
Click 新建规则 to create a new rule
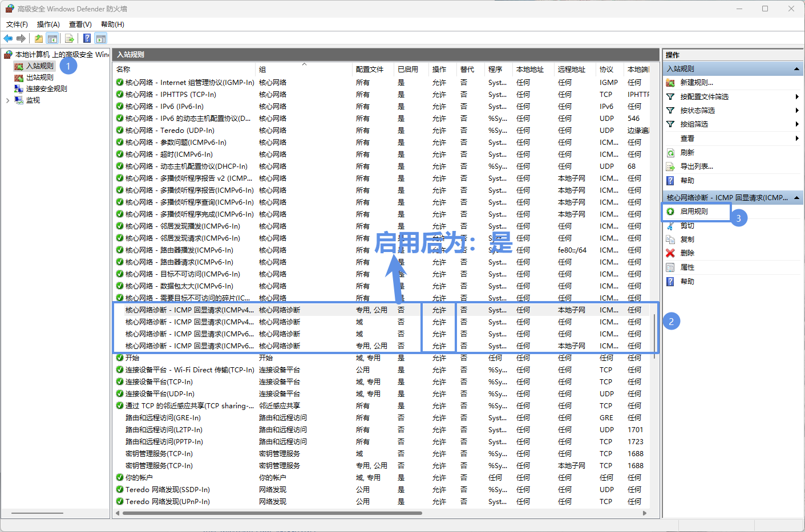point(696,83)
